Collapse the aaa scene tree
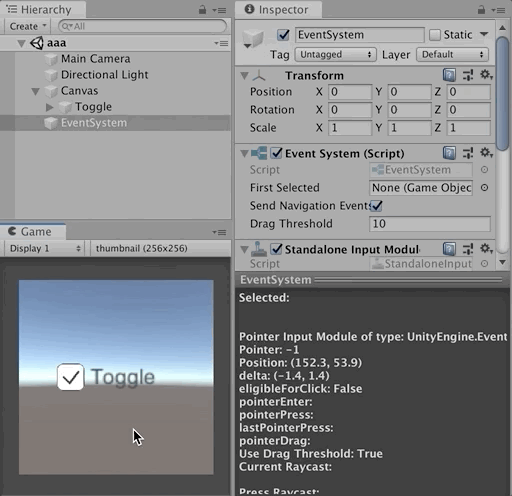The width and height of the screenshot is (512, 496). (x=21, y=44)
